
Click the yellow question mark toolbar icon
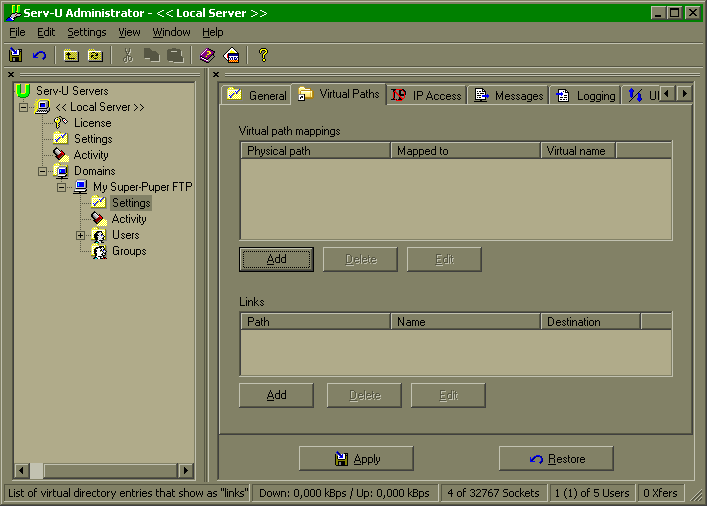[x=264, y=55]
